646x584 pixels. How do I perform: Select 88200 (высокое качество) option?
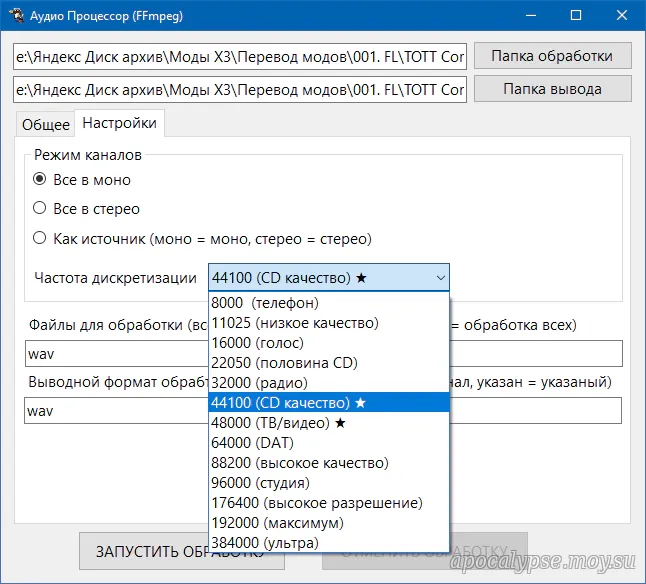click(x=329, y=463)
